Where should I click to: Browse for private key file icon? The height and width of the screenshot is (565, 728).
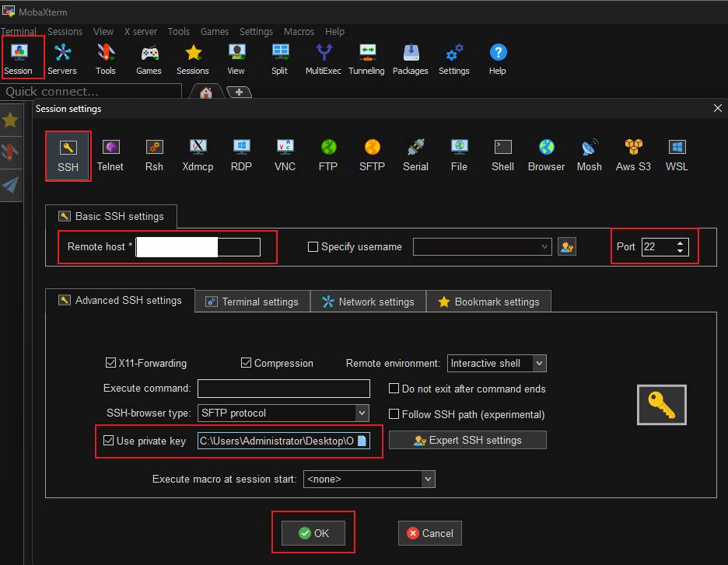pos(362,441)
